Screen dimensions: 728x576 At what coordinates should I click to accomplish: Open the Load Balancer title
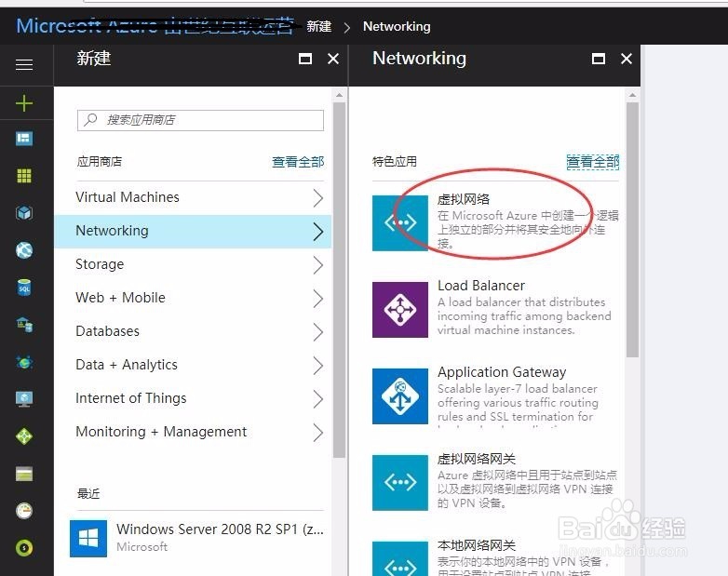481,286
